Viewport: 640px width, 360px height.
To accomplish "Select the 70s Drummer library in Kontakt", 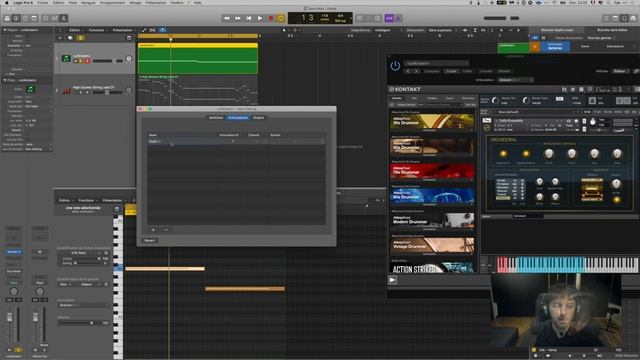I will 432,171.
